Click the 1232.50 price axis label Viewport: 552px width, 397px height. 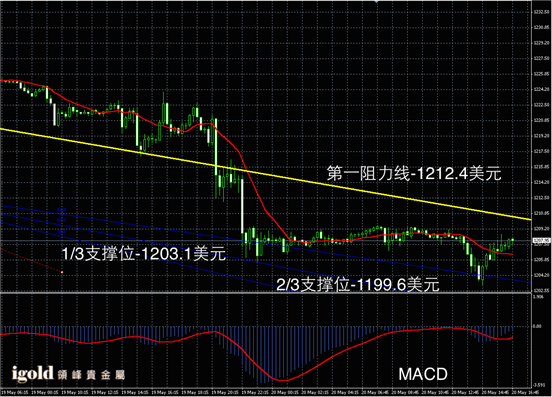pos(541,12)
